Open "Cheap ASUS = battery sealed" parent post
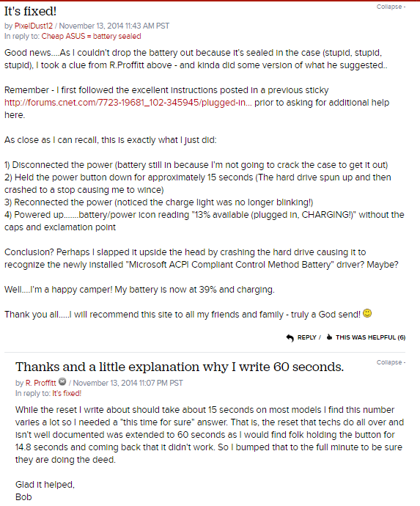 tap(91, 36)
